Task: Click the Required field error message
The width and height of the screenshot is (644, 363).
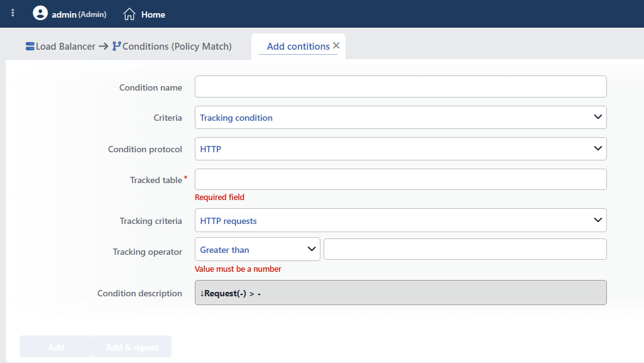Action: pyautogui.click(x=219, y=198)
